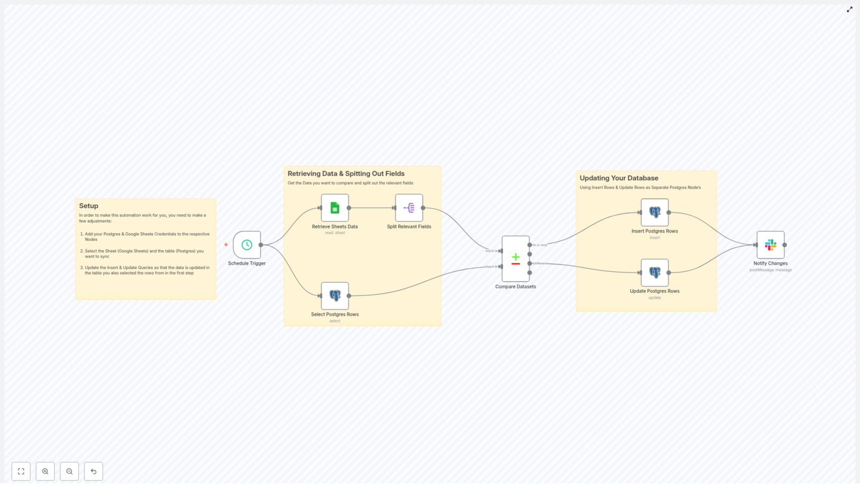This screenshot has height=504, width=860.
Task: Zoom out of the canvas
Action: pos(69,471)
